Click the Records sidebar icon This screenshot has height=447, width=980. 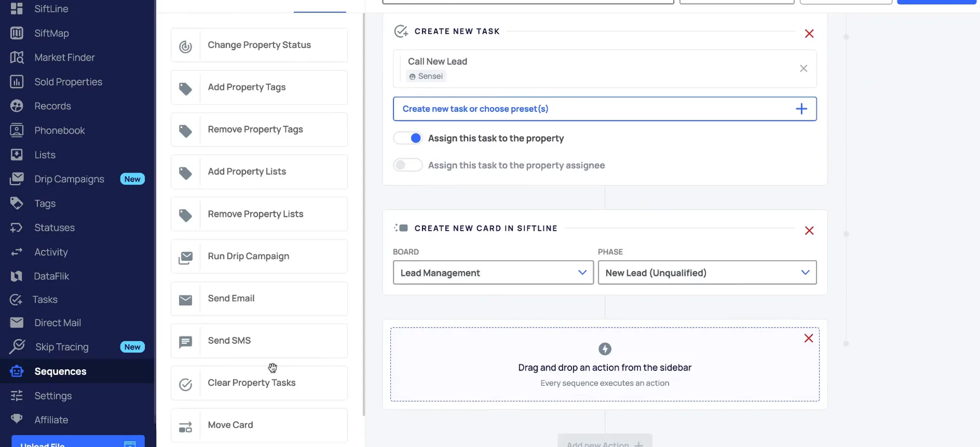pyautogui.click(x=17, y=106)
